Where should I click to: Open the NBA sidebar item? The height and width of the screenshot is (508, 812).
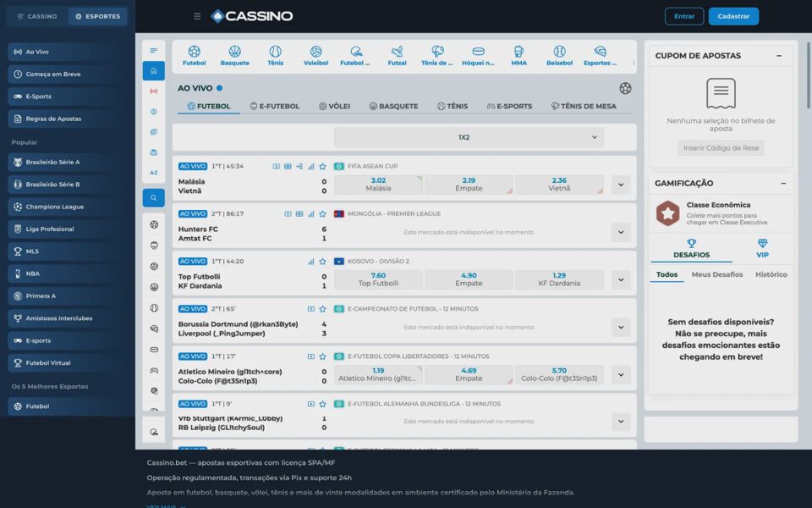63,273
